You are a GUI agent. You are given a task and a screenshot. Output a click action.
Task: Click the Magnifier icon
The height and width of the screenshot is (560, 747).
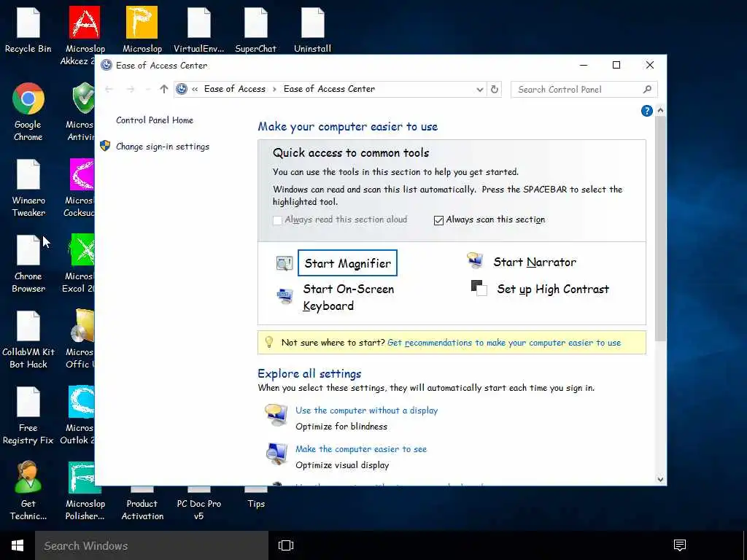tap(285, 262)
